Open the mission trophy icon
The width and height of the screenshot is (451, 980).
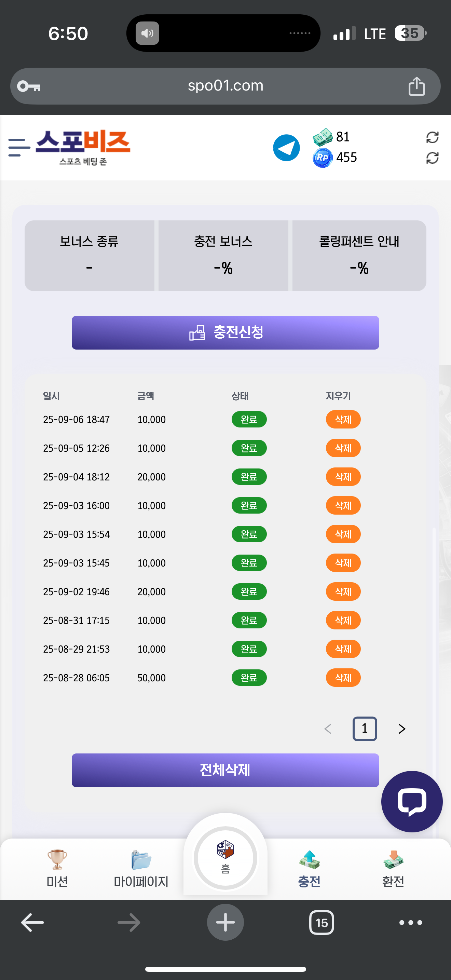pyautogui.click(x=57, y=860)
